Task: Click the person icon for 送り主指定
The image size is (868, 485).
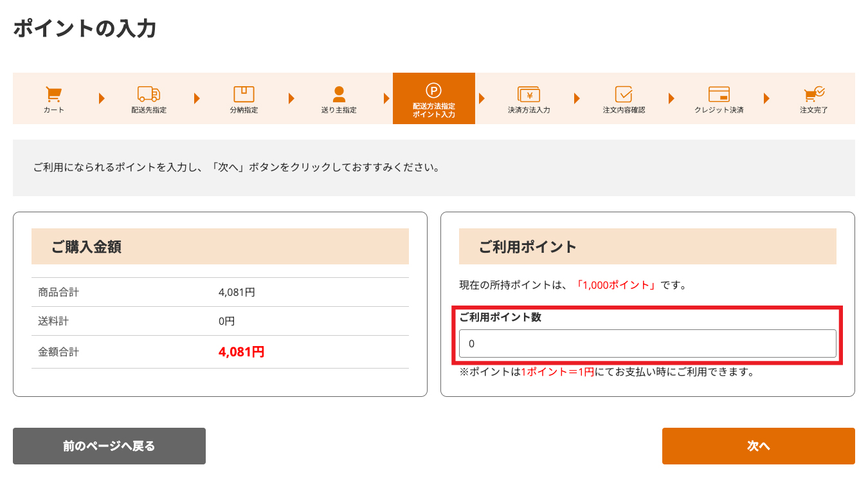Action: pos(339,94)
